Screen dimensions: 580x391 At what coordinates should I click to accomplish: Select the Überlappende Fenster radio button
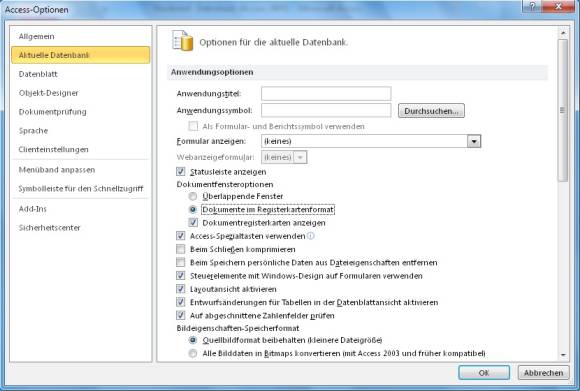pos(193,196)
